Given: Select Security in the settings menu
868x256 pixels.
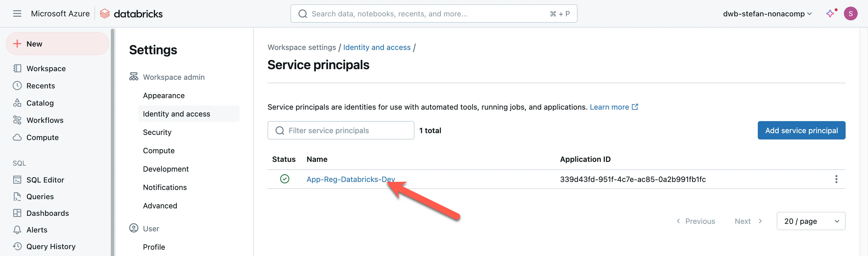Looking at the screenshot, I should point(157,132).
